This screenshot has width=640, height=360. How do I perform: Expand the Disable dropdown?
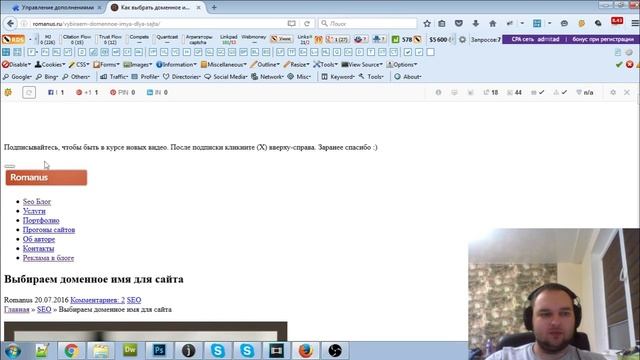16,64
